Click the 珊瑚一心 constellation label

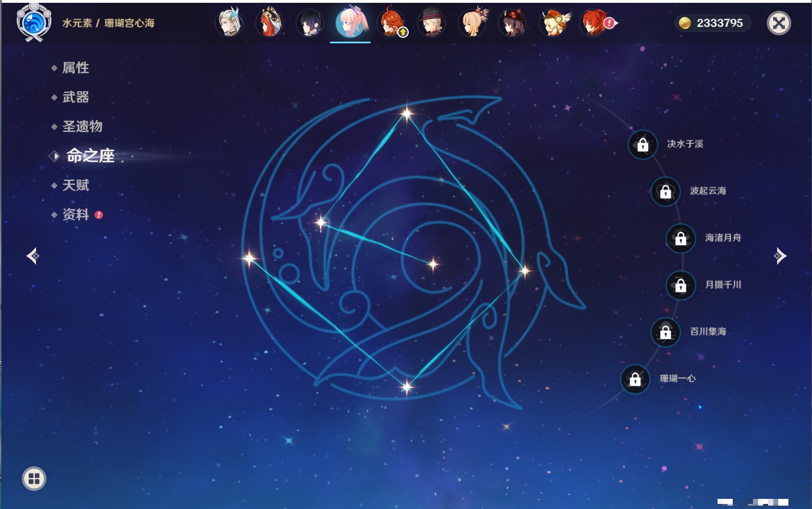point(678,379)
